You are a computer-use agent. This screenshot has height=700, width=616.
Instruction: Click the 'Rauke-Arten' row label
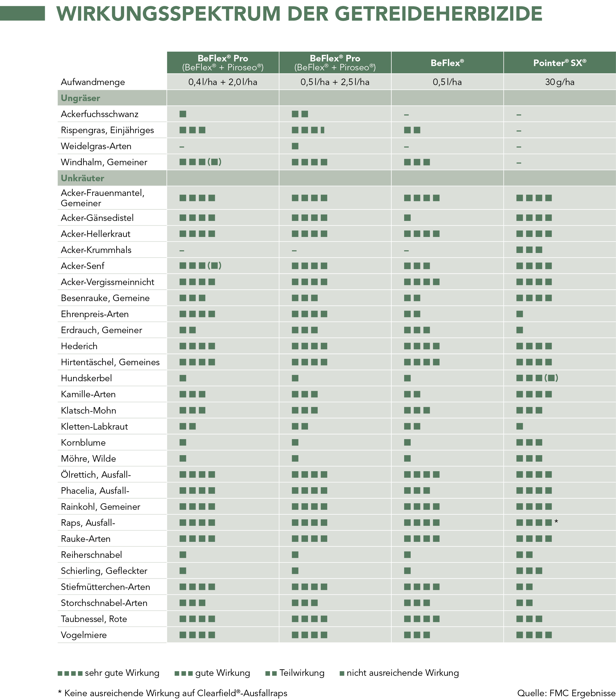(86, 539)
